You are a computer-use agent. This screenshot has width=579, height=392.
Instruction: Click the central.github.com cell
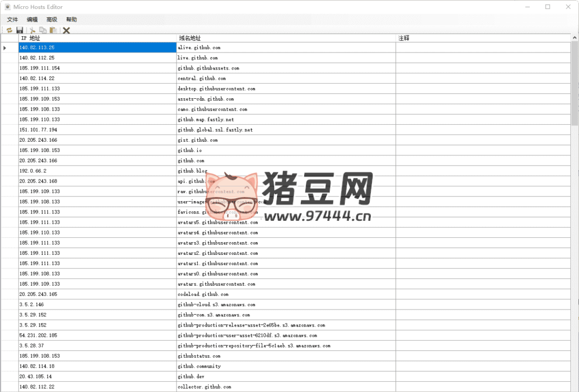pos(286,79)
